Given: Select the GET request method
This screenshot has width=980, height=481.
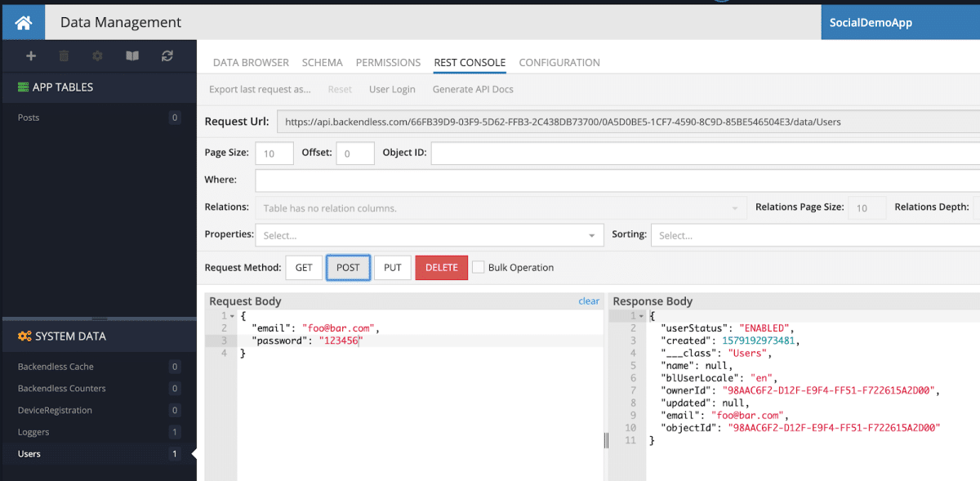Looking at the screenshot, I should point(304,267).
